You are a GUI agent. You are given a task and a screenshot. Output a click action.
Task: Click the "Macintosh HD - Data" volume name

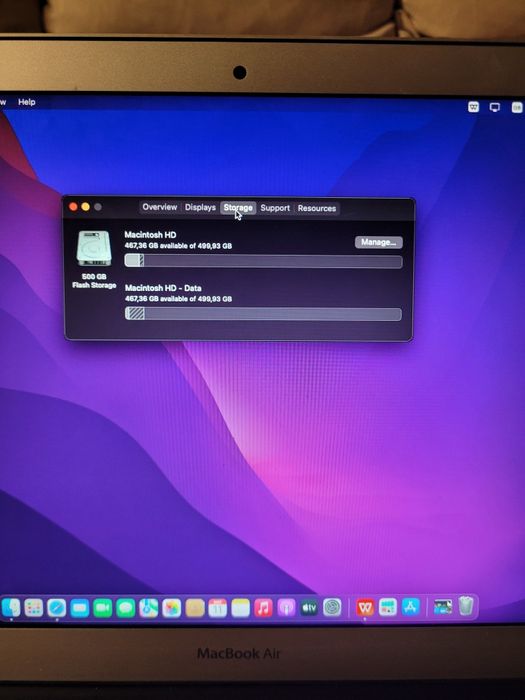[163, 288]
